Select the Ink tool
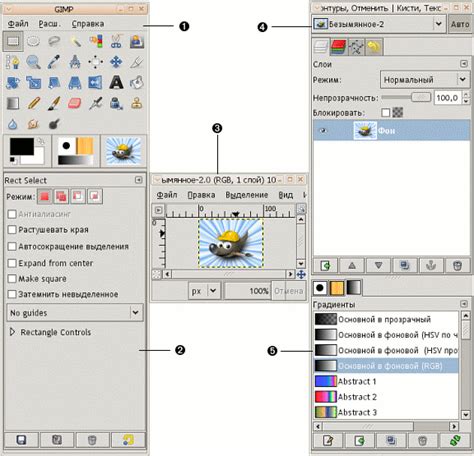Image resolution: width=474 pixels, height=456 pixels. click(116, 103)
